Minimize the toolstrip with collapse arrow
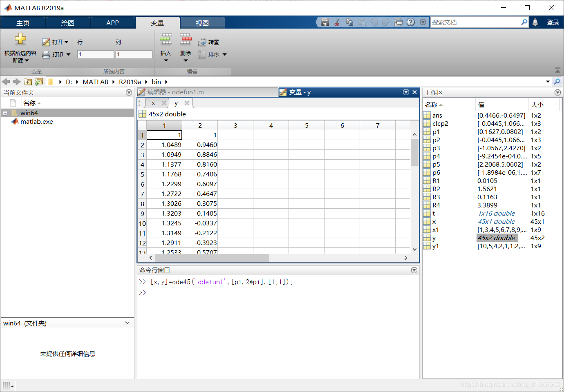 coord(557,70)
